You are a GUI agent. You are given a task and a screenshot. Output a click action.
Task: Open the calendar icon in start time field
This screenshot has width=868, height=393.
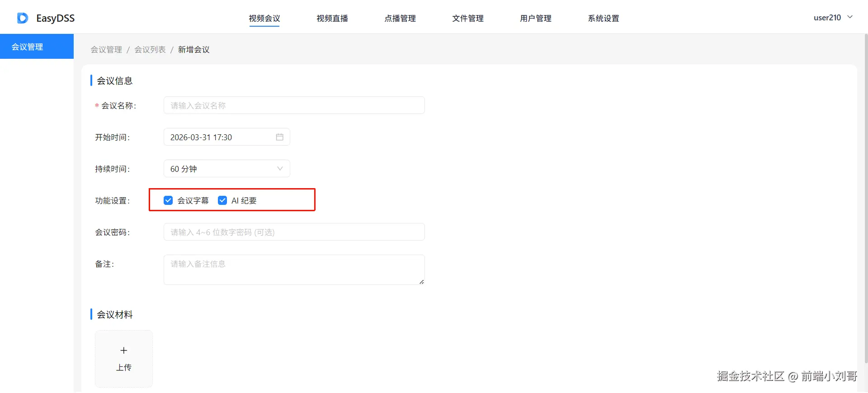pos(280,137)
